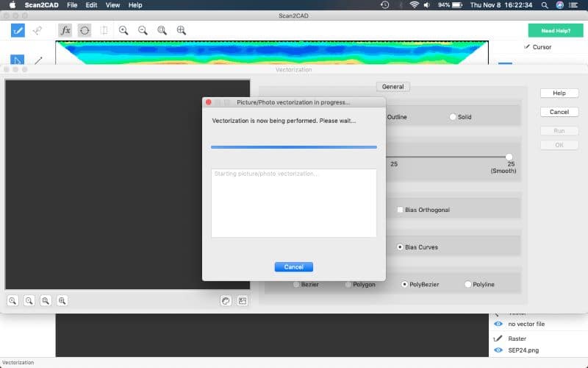Select the blue raster edit tool icon
Screen dimensions: 588x368
point(18,30)
